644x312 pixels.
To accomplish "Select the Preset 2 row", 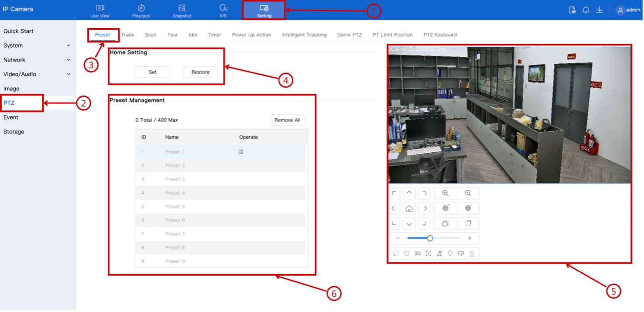I will pyautogui.click(x=220, y=166).
